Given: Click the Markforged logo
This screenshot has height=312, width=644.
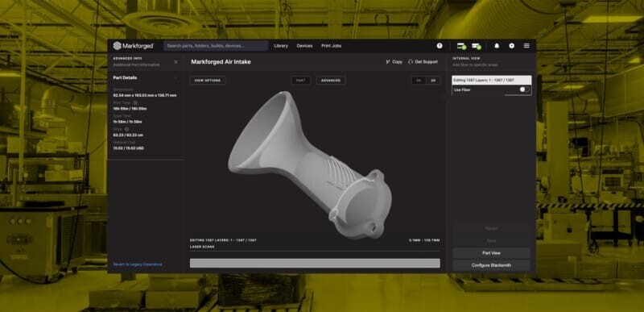Looking at the screenshot, I should click(x=134, y=46).
